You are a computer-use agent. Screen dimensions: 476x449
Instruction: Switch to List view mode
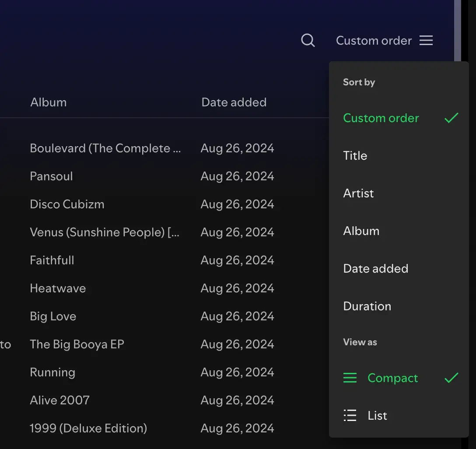pos(377,415)
